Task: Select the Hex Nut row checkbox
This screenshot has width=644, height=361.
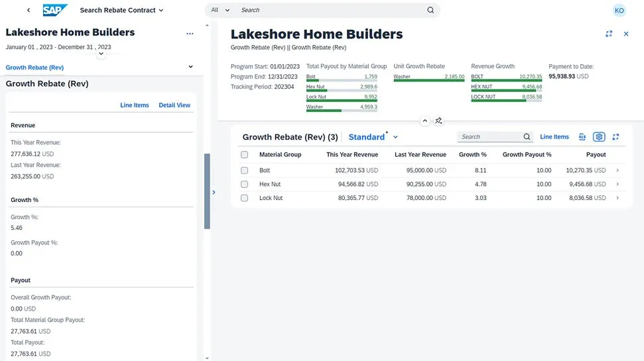Action: point(244,184)
